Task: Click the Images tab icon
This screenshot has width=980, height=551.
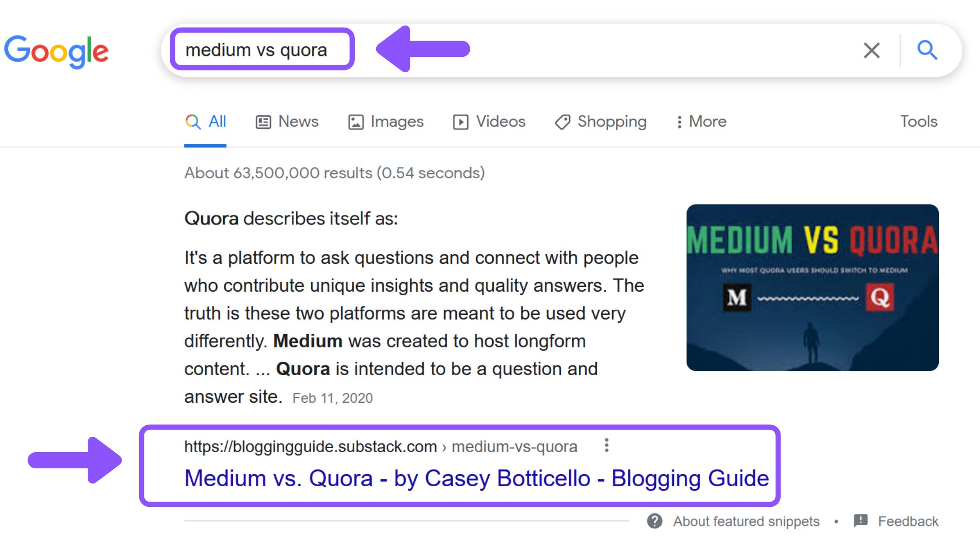Action: [355, 121]
